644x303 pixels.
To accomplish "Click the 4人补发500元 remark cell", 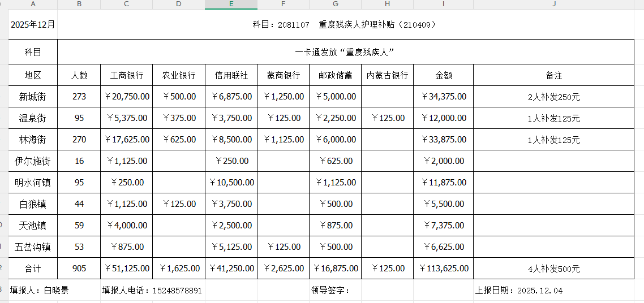I will point(553,269).
